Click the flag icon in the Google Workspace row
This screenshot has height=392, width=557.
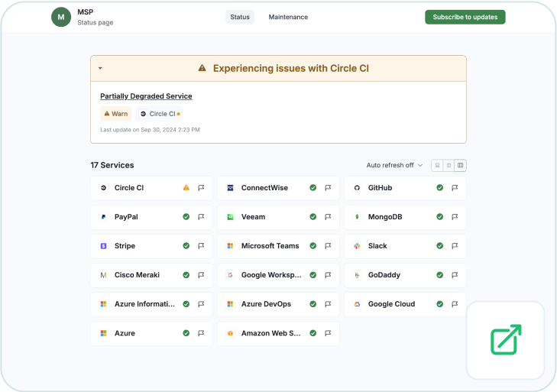click(328, 275)
